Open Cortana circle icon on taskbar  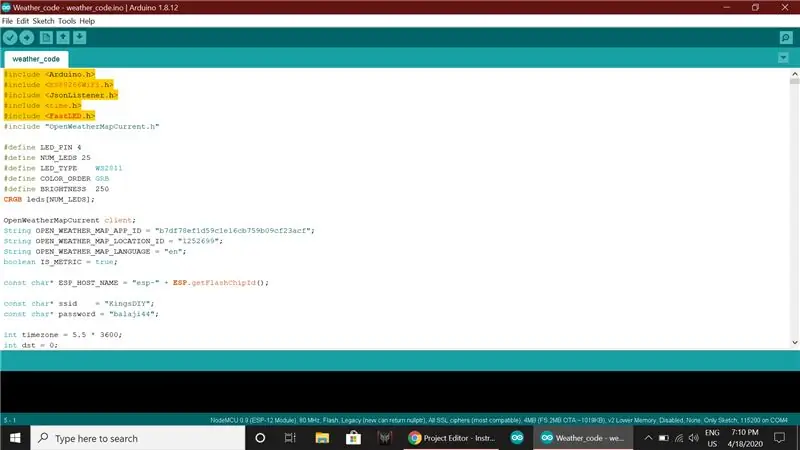click(x=260, y=438)
